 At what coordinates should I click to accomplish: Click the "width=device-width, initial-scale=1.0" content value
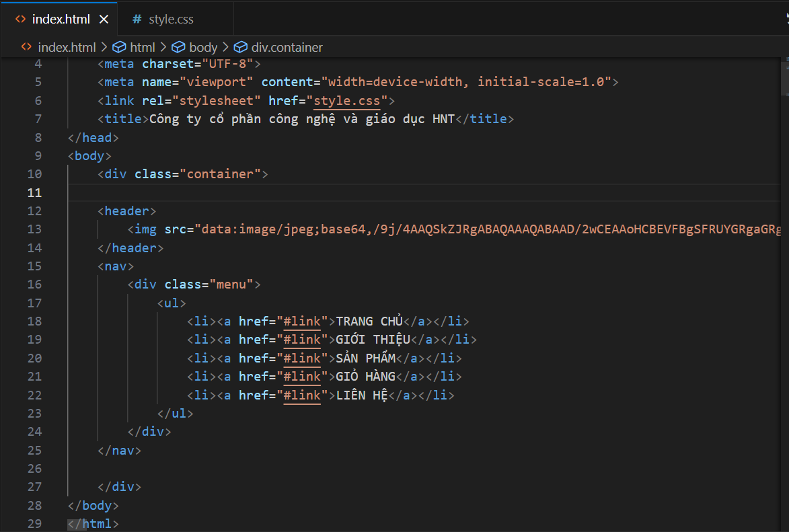466,82
